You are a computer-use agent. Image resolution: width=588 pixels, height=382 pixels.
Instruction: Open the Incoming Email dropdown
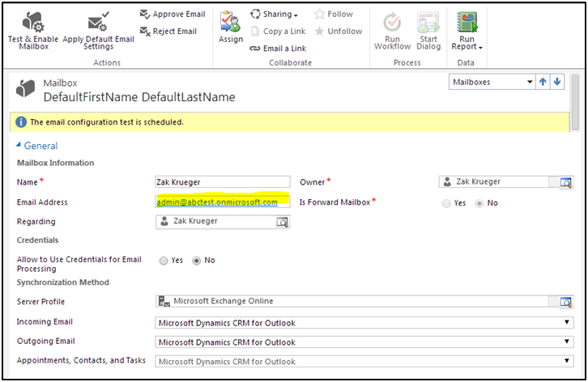click(364, 322)
